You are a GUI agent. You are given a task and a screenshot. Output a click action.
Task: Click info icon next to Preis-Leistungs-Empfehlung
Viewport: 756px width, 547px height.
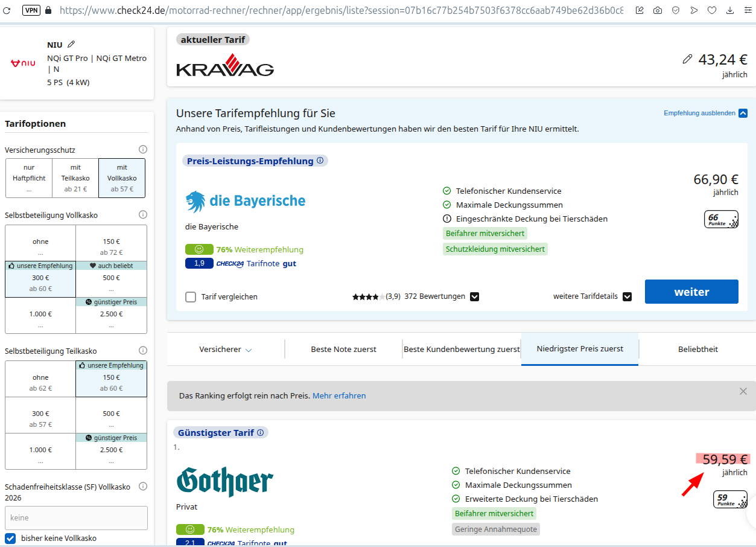click(320, 161)
